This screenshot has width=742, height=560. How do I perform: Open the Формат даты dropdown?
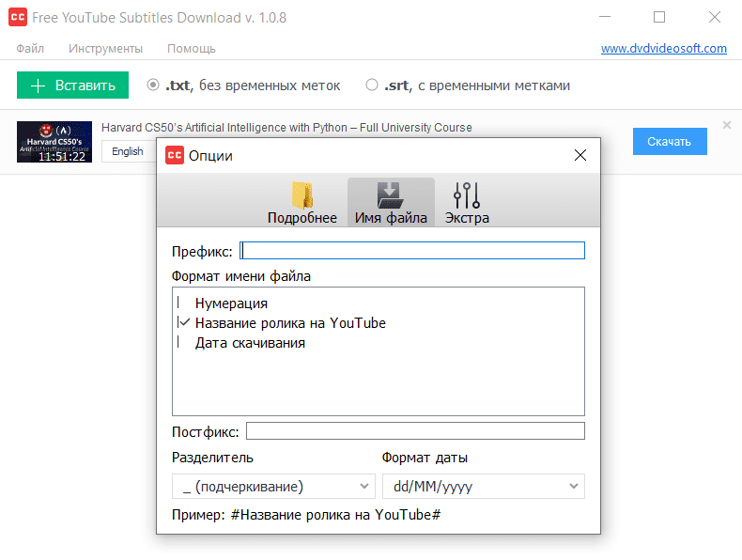click(483, 486)
